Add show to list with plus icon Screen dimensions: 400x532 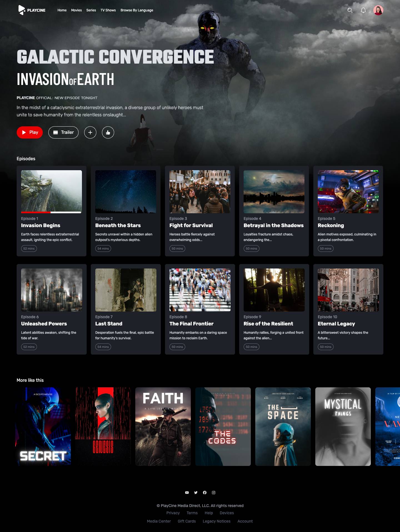point(90,132)
